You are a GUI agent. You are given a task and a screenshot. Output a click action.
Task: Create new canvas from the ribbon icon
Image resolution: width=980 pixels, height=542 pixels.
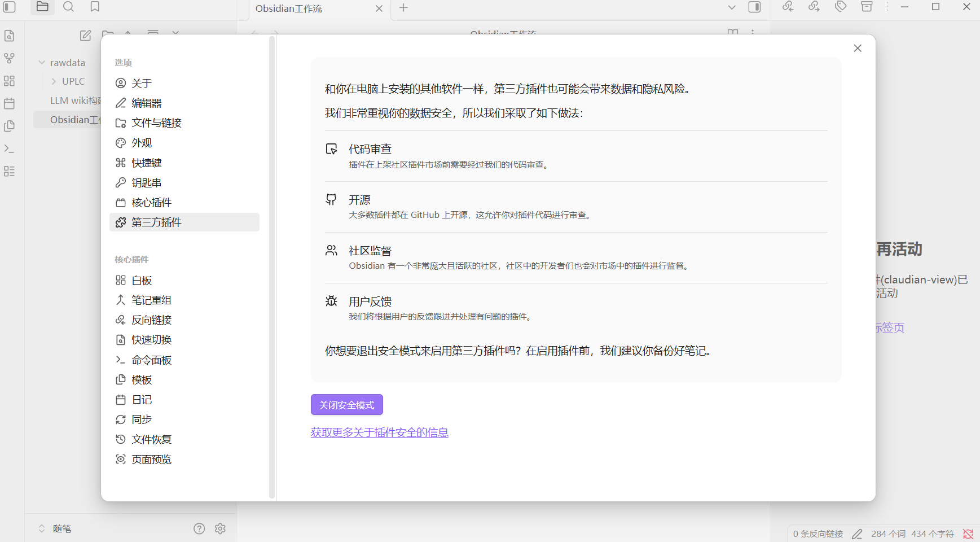tap(9, 81)
